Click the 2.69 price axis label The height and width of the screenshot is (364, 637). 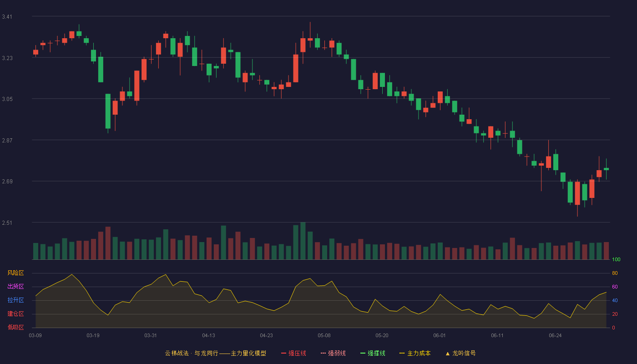click(7, 182)
